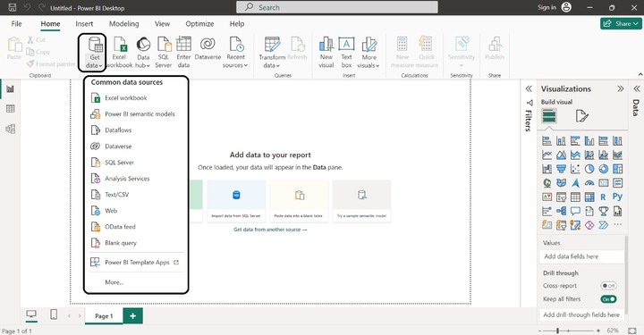Click More... in Common data sources

136,282
